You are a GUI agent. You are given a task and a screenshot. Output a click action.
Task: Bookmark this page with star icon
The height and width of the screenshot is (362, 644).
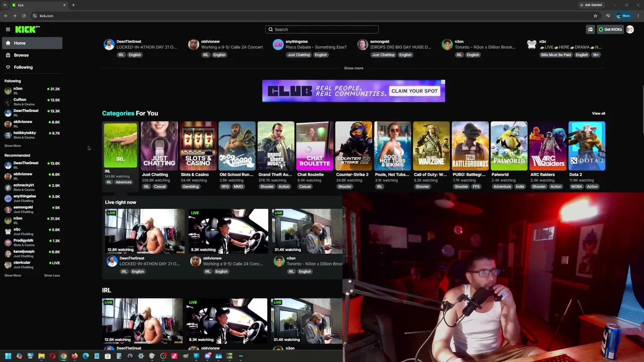[595, 16]
